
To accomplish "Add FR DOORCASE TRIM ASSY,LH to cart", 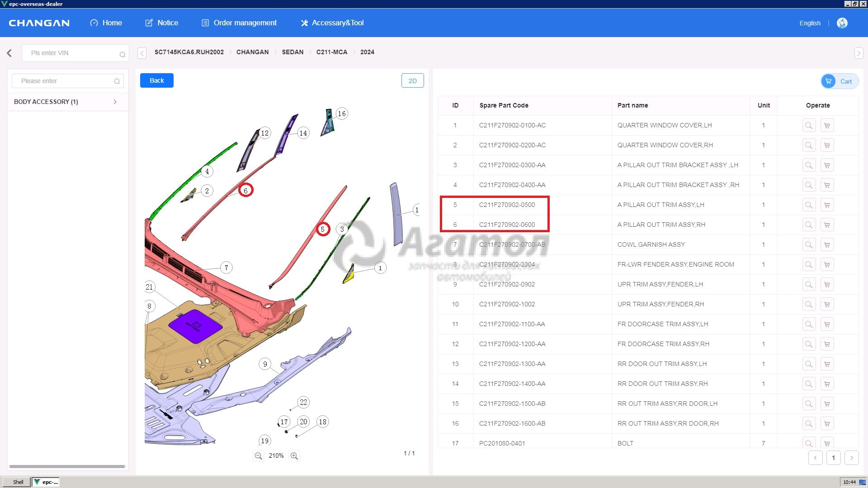I will pos(827,324).
